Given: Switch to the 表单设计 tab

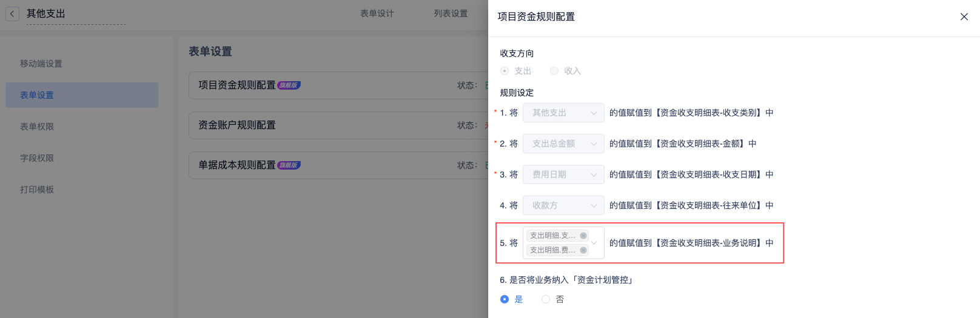Looking at the screenshot, I should coord(377,13).
